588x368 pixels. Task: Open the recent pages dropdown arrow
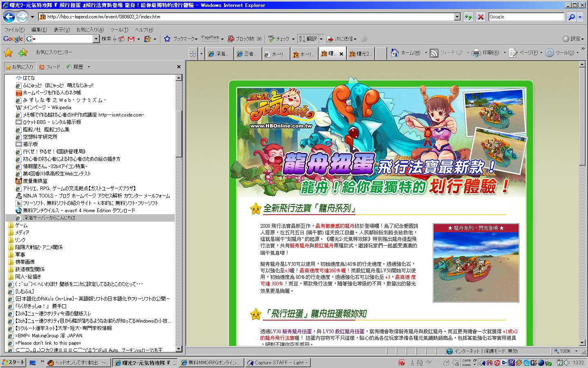coord(32,17)
